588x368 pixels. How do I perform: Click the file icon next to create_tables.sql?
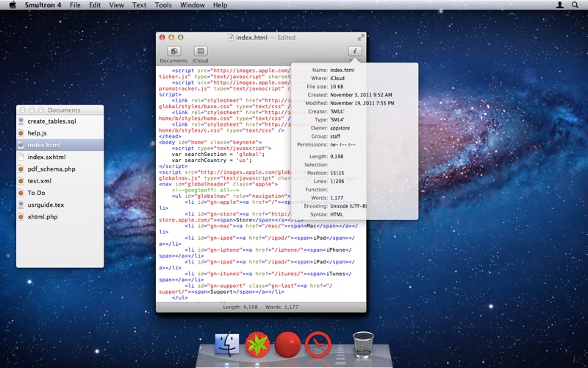(21, 121)
